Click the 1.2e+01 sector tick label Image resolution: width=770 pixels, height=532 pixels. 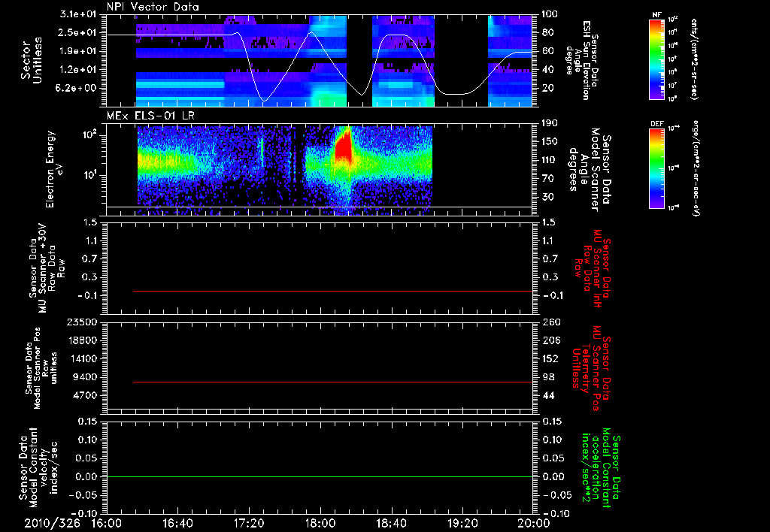tap(80, 69)
